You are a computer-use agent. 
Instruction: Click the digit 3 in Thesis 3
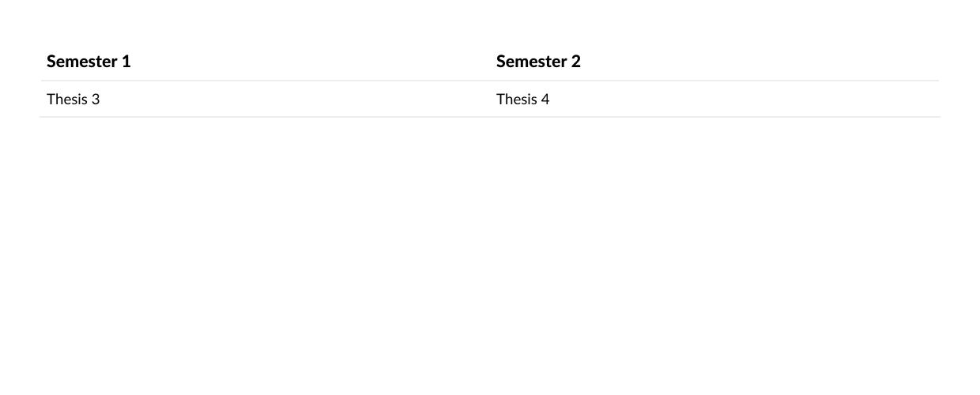point(95,100)
